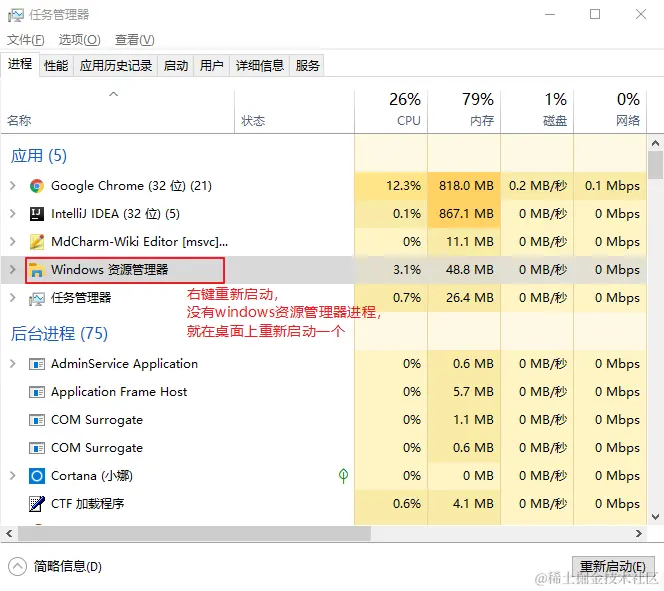Expand the 任务管理器 process group

tap(13, 298)
